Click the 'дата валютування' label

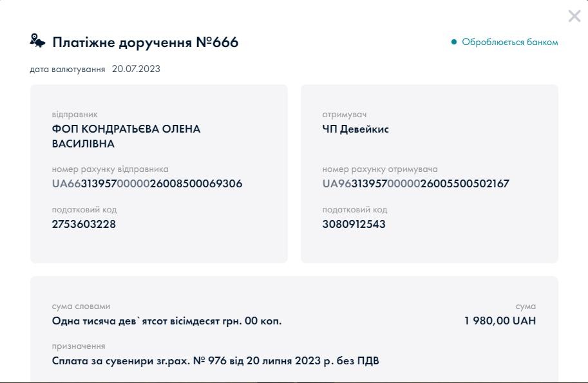click(x=67, y=69)
